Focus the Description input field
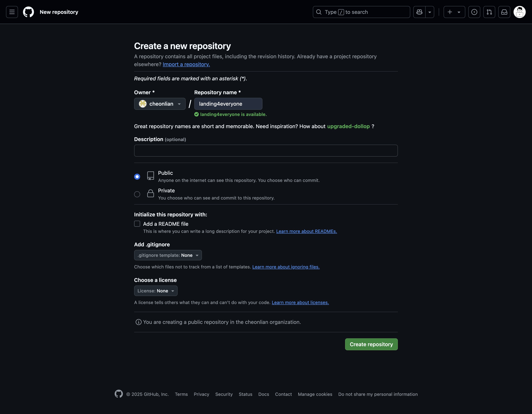 266,150
